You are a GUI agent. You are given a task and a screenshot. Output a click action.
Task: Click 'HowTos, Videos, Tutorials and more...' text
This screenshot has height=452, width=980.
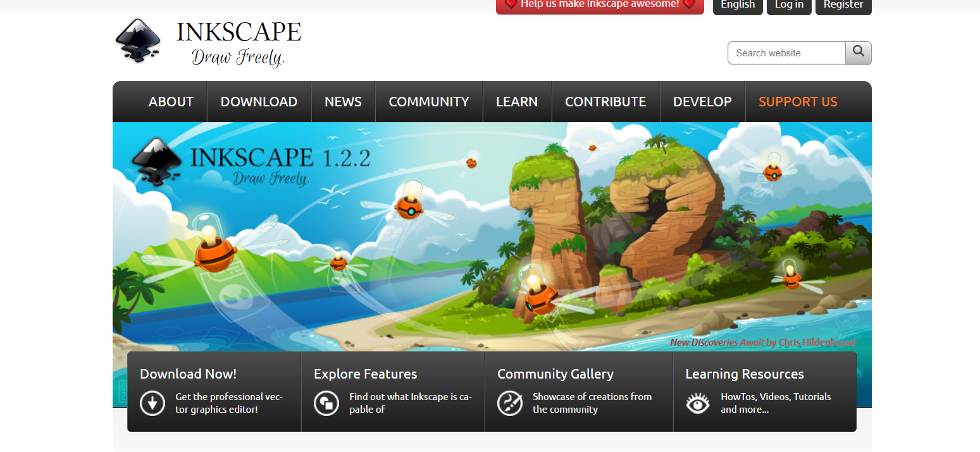(776, 403)
